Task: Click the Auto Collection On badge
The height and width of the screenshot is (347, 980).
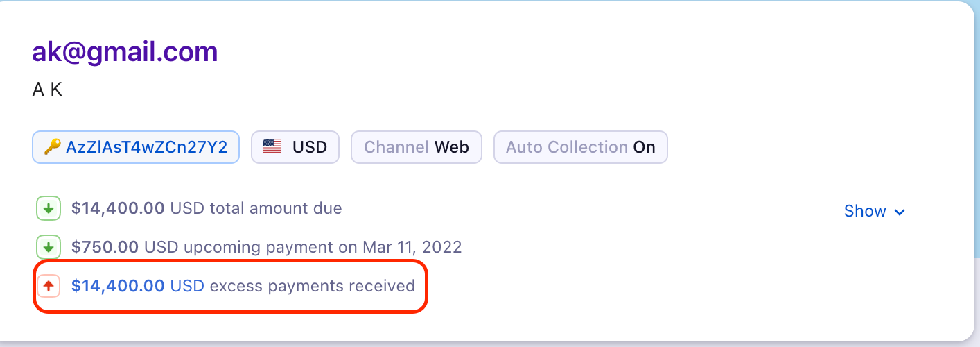Action: 580,147
